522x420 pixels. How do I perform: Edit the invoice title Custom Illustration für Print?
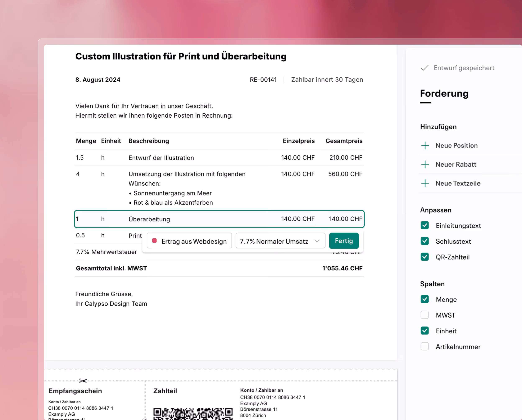[x=181, y=57]
